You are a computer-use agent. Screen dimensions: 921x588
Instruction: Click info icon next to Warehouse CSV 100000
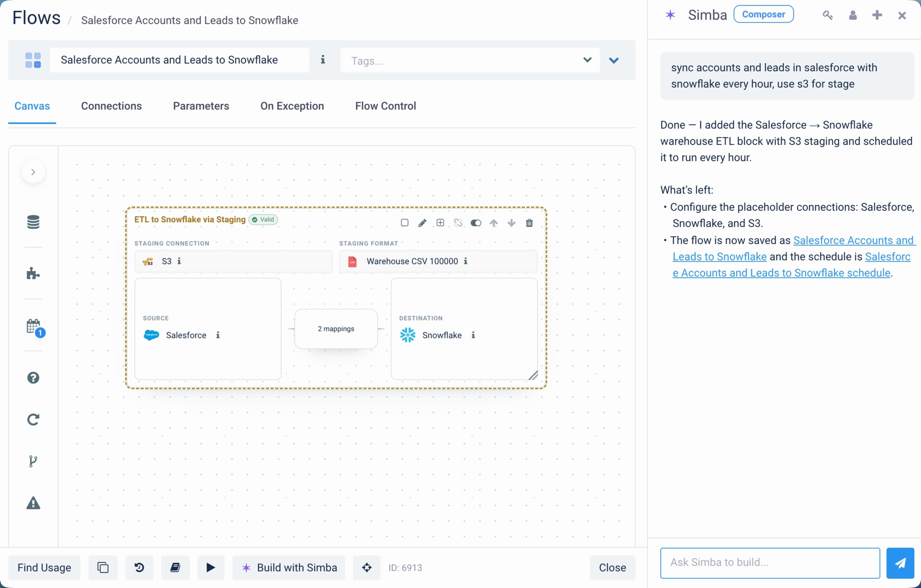pyautogui.click(x=465, y=261)
